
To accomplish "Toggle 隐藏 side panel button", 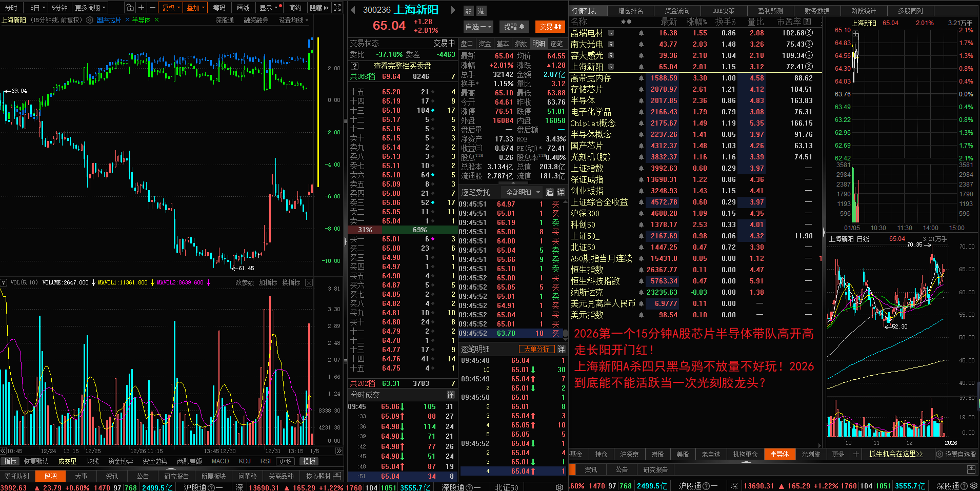I will [x=319, y=8].
